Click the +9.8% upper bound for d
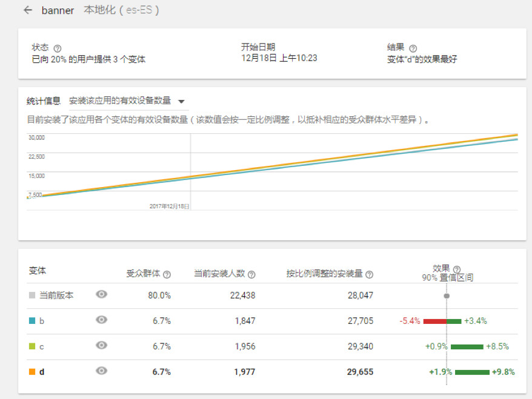532x399 pixels. coord(504,372)
